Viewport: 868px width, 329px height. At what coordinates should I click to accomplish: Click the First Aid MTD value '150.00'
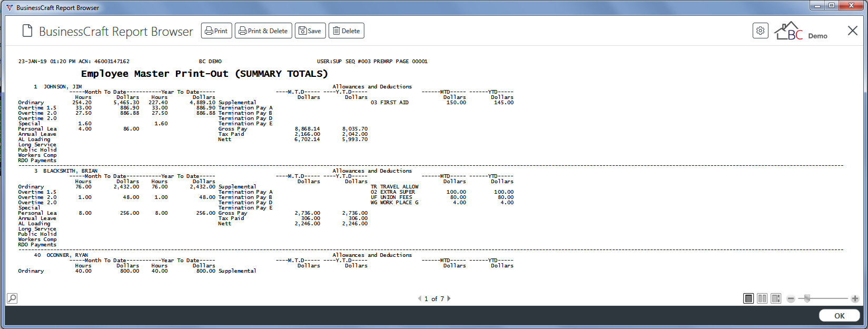coord(456,103)
